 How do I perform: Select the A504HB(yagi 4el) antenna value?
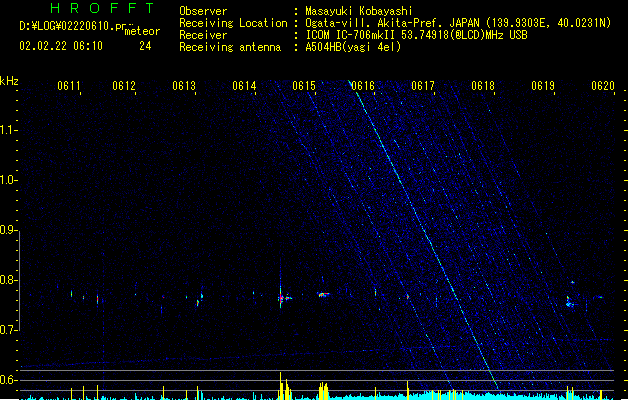pyautogui.click(x=353, y=47)
